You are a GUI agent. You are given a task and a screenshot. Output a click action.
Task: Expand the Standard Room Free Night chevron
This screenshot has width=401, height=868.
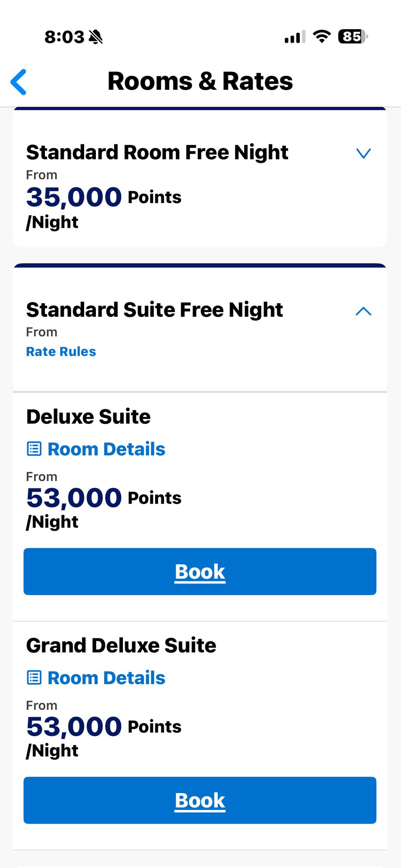pyautogui.click(x=363, y=153)
